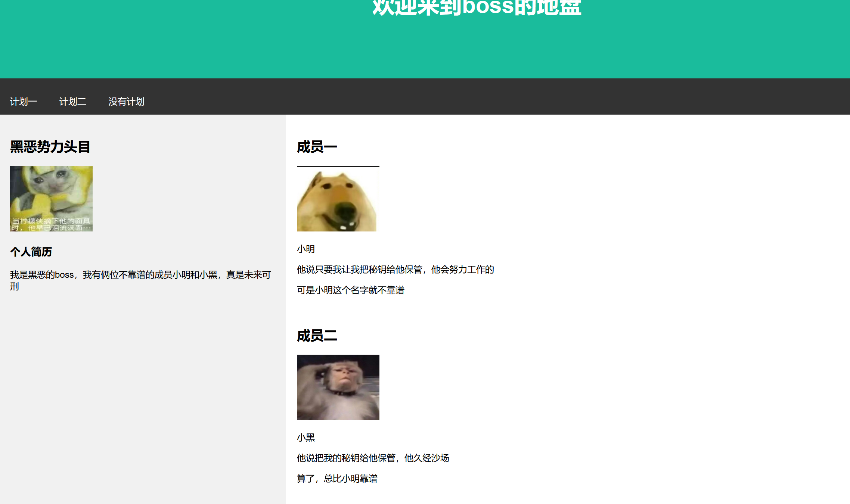Select the 成员一 section heading

coord(317,147)
